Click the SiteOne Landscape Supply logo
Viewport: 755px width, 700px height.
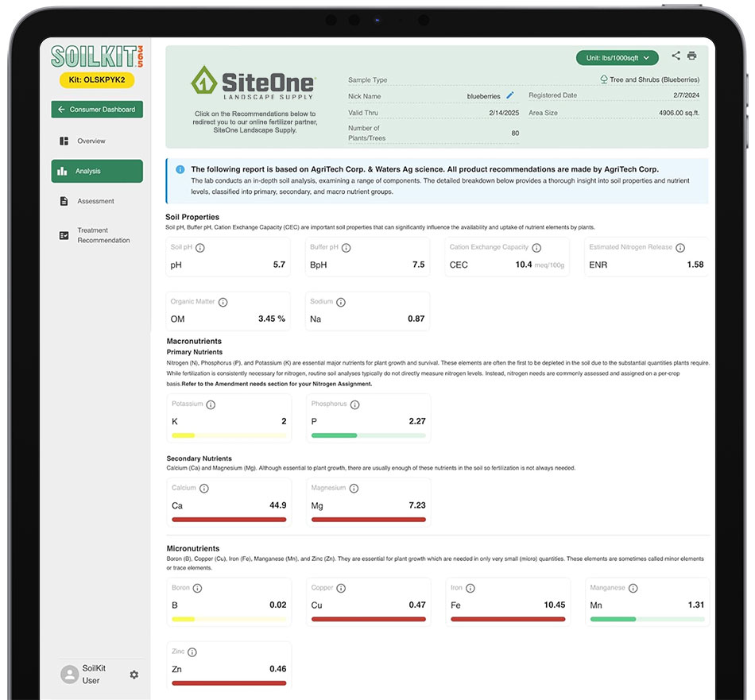254,83
